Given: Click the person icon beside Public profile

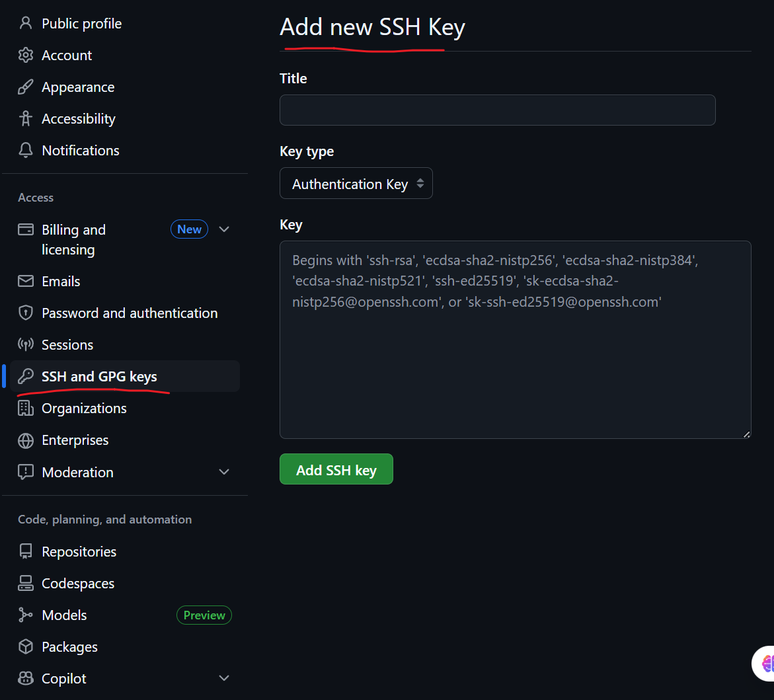Looking at the screenshot, I should pyautogui.click(x=26, y=23).
